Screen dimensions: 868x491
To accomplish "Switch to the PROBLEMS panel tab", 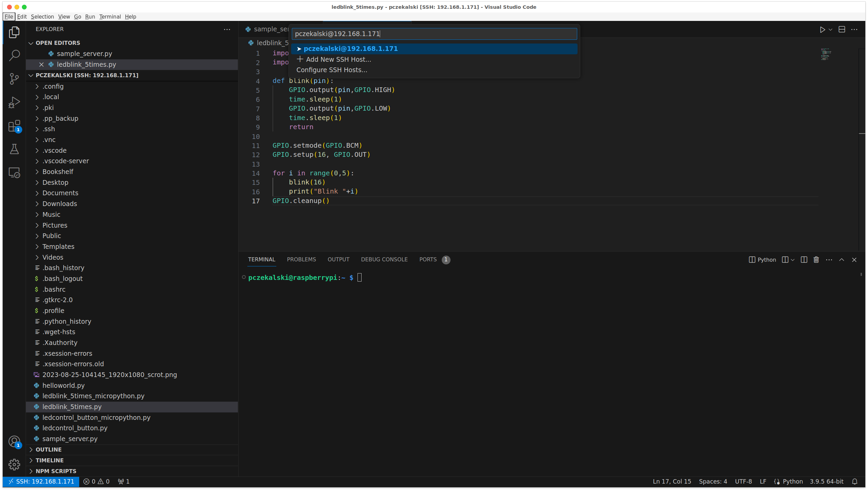I will coord(301,259).
